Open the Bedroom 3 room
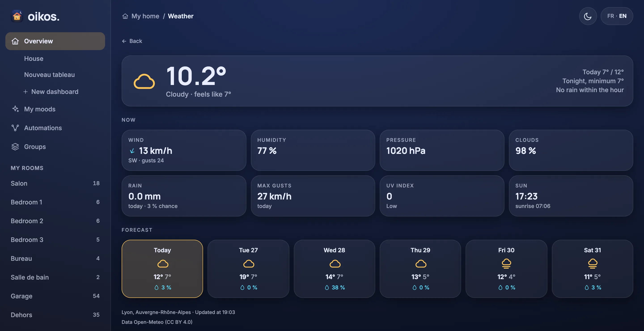This screenshot has height=331, width=644. (55, 240)
